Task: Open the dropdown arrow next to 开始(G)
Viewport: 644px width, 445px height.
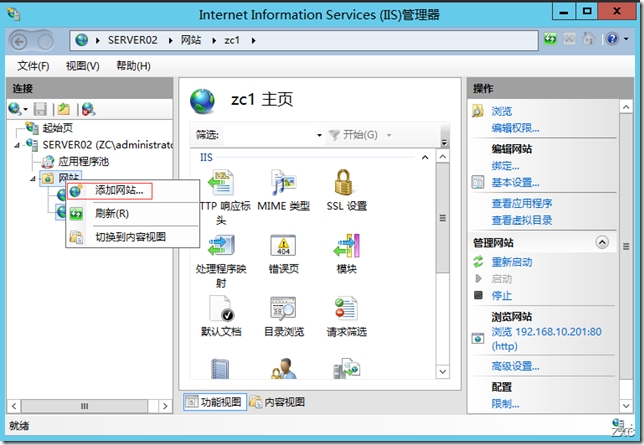Action: pos(389,135)
